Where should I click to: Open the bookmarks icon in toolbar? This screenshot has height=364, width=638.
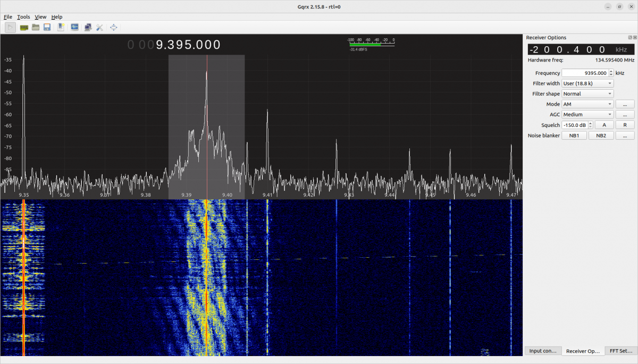tap(61, 27)
